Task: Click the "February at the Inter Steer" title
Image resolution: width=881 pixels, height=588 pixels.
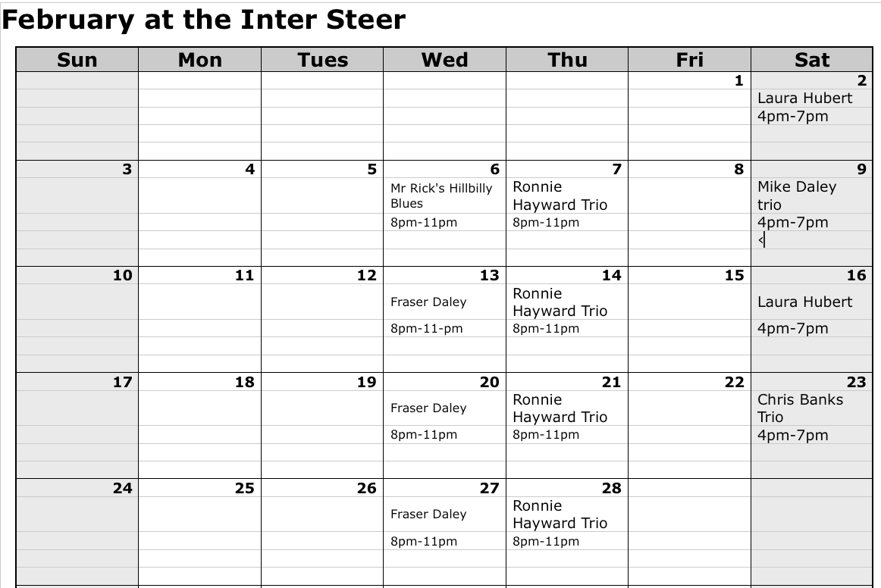Action: [x=204, y=20]
